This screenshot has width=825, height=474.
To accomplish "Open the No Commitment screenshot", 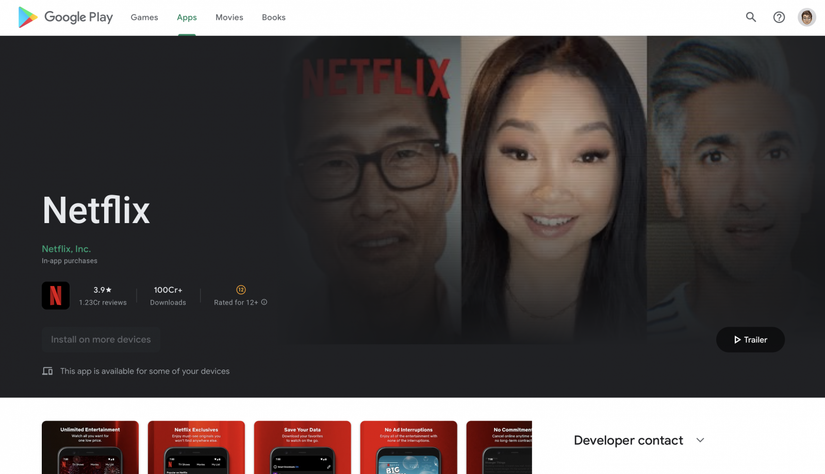I will coord(499,447).
